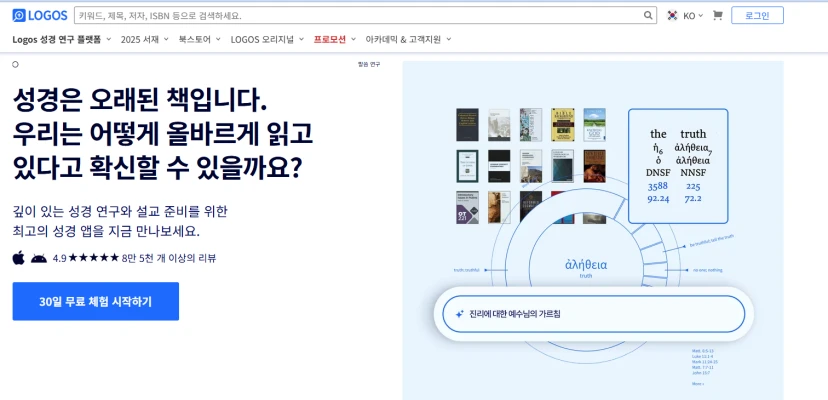Open the Logos 성경 연구 플랫폼 menu
The width and height of the screenshot is (828, 400).
[61, 39]
